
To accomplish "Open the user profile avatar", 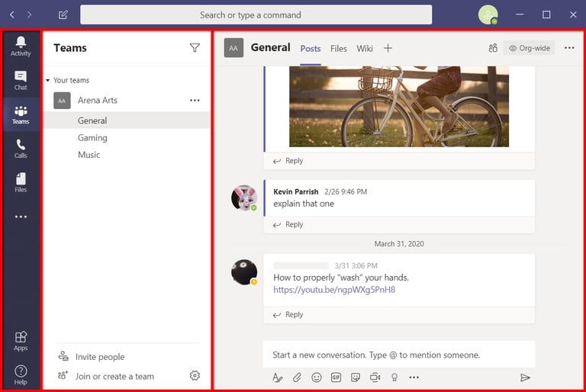I will (488, 15).
